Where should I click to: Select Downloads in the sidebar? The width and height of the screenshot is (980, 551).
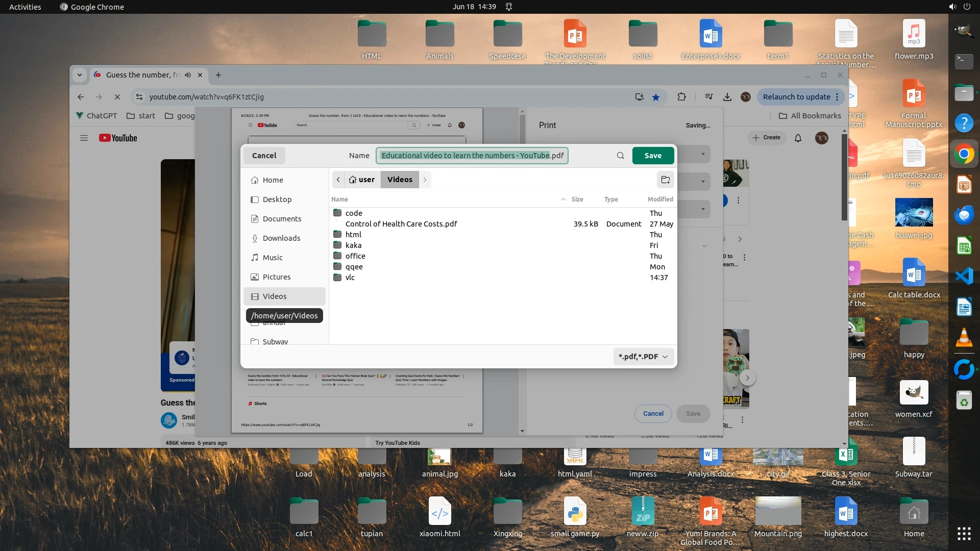(x=281, y=238)
